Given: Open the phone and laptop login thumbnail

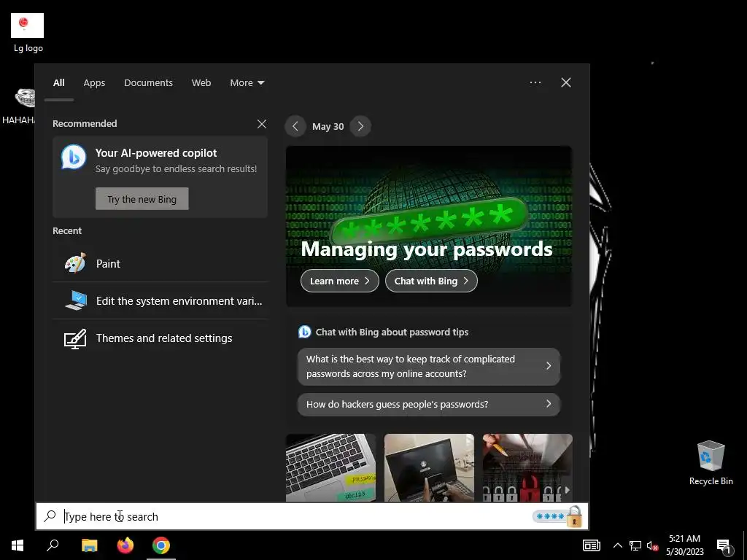Looking at the screenshot, I should coord(429,467).
